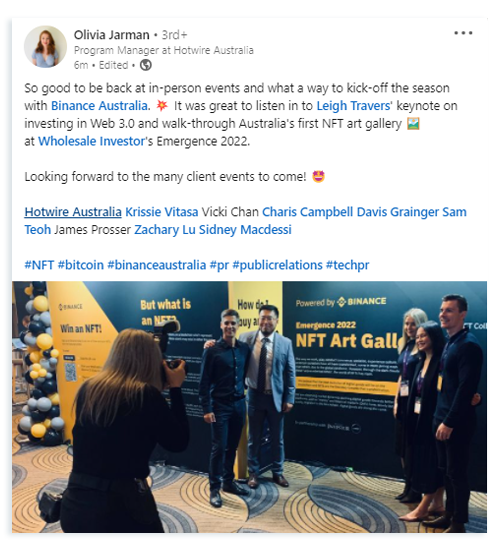This screenshot has width=500, height=556.
Task: Click the Hotwire Australia underlined link
Action: point(73,212)
